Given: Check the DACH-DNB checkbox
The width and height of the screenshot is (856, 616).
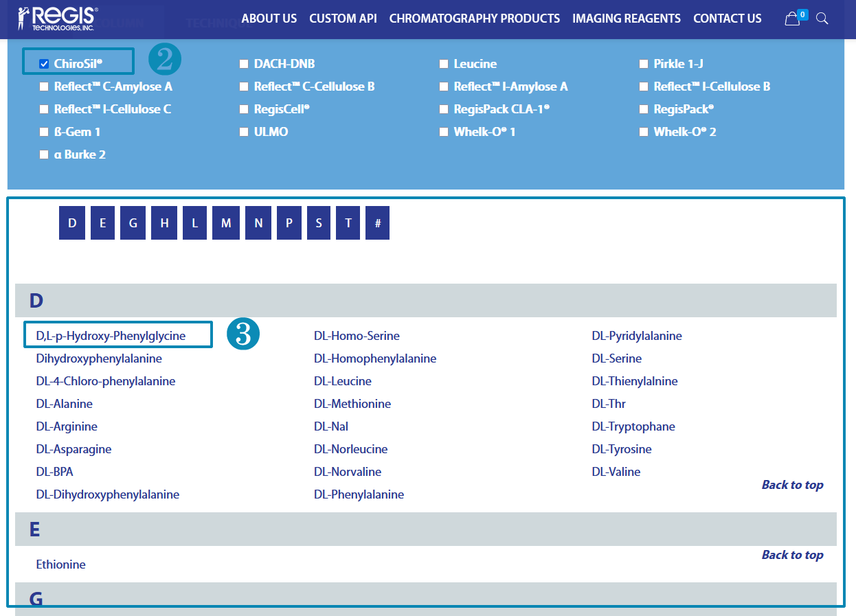Looking at the screenshot, I should [x=244, y=64].
